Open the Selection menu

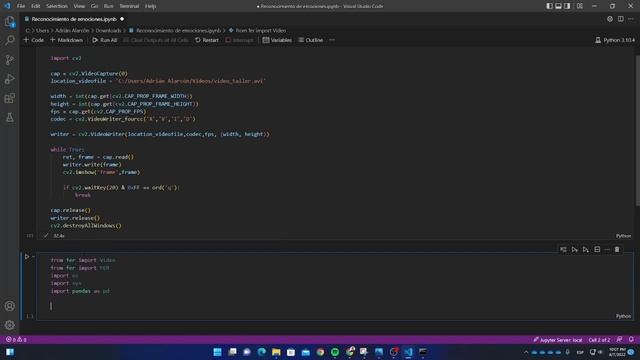click(57, 6)
